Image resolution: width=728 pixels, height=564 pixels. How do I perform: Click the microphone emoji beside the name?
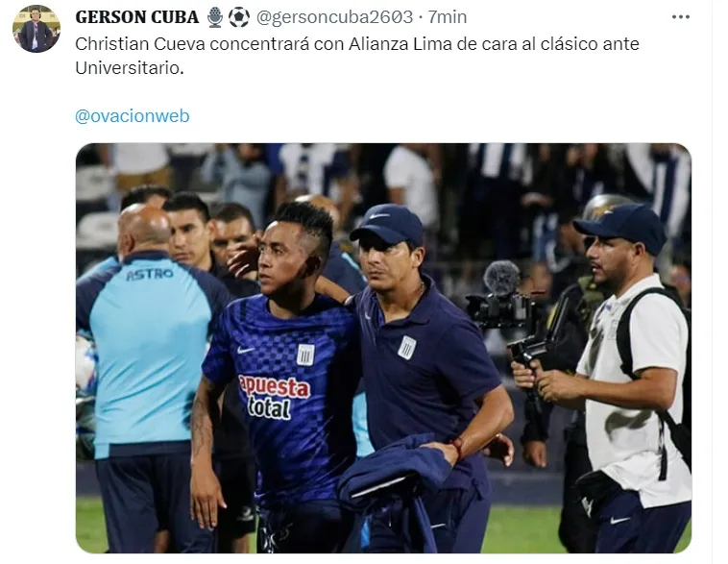point(215,17)
